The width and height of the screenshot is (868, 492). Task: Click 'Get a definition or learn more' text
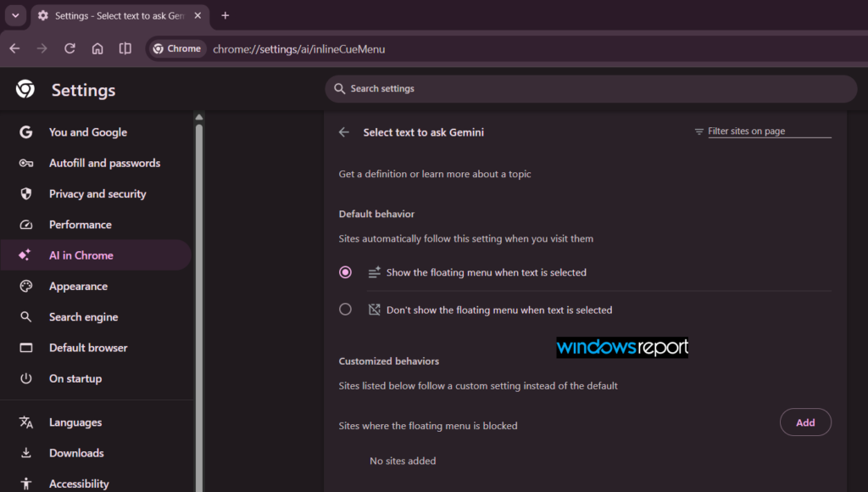435,174
